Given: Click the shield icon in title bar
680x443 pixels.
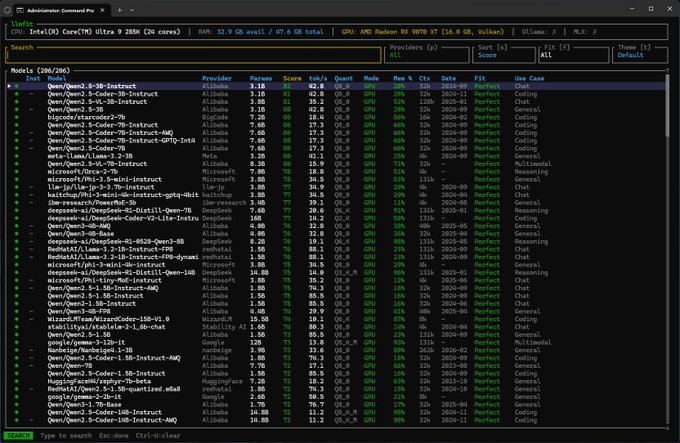Looking at the screenshot, I should pyautogui.click(x=7, y=10).
